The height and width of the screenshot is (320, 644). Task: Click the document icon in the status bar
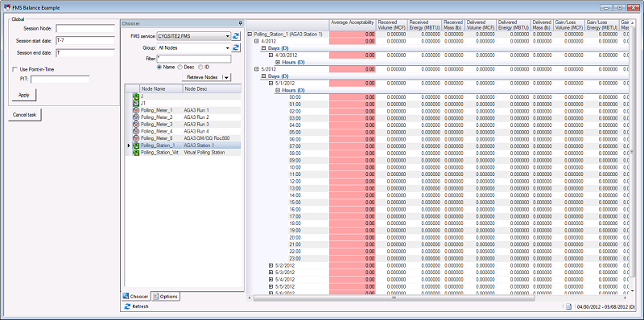click(x=569, y=306)
